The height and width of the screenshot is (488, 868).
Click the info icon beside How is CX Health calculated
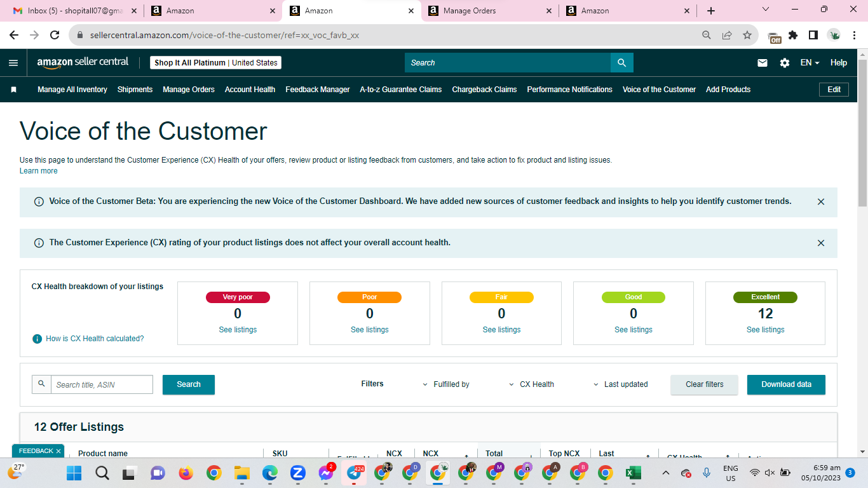coord(37,339)
